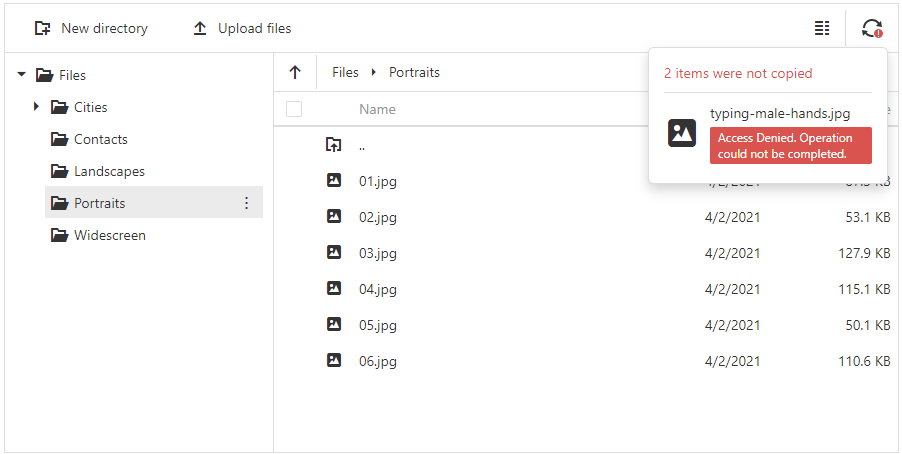Click the up-arrow parent directory icon
The width and height of the screenshot is (902, 454).
295,72
